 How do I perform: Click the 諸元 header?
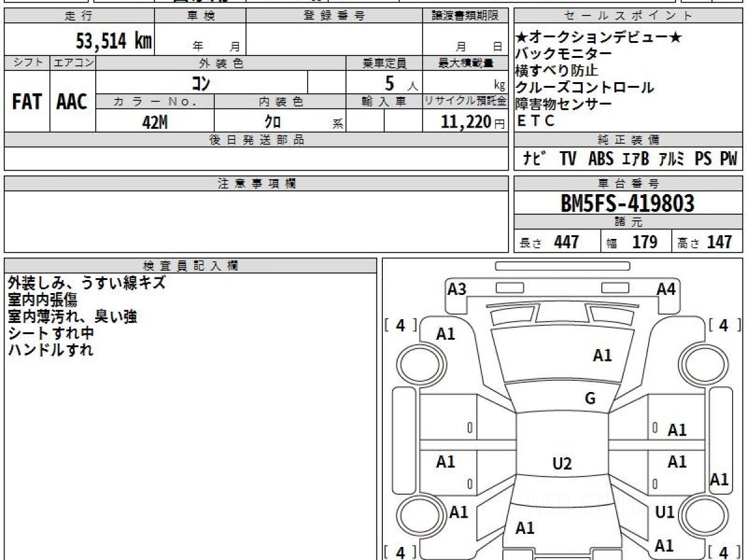628,222
